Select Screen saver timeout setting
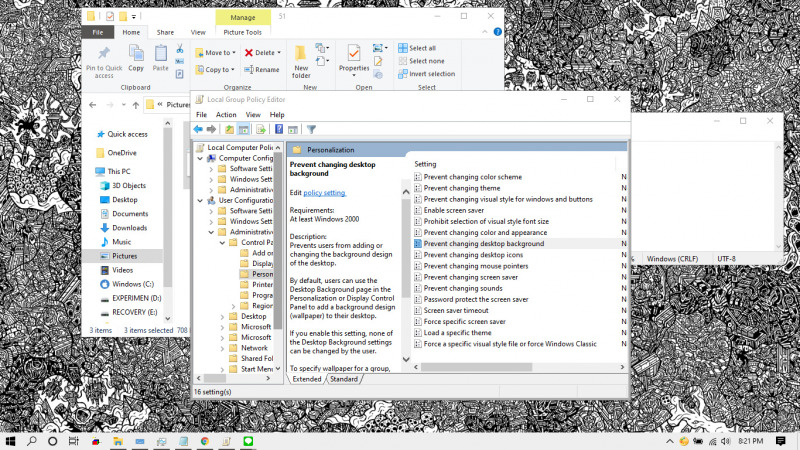800x450 pixels. pyautogui.click(x=456, y=310)
